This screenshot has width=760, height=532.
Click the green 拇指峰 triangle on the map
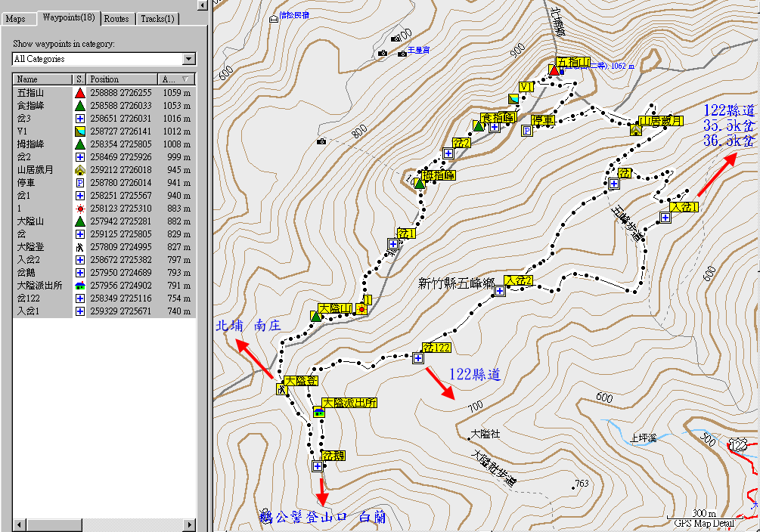point(420,183)
